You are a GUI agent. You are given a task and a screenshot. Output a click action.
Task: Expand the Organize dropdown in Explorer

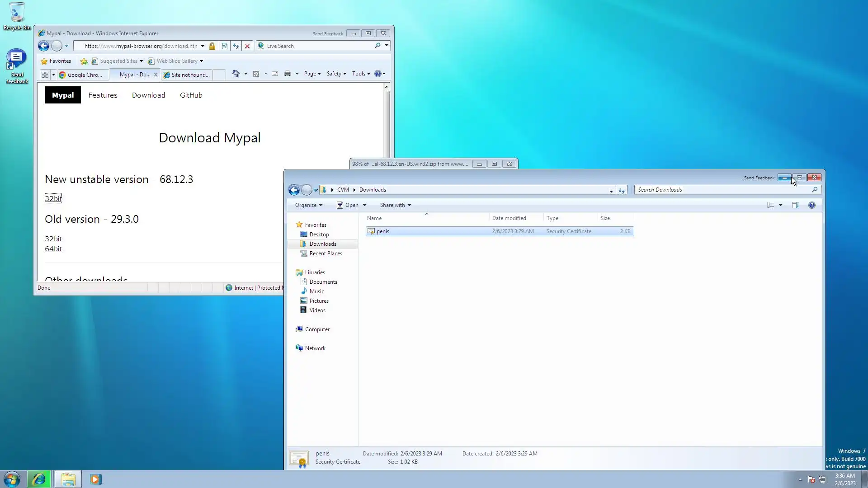tap(309, 205)
